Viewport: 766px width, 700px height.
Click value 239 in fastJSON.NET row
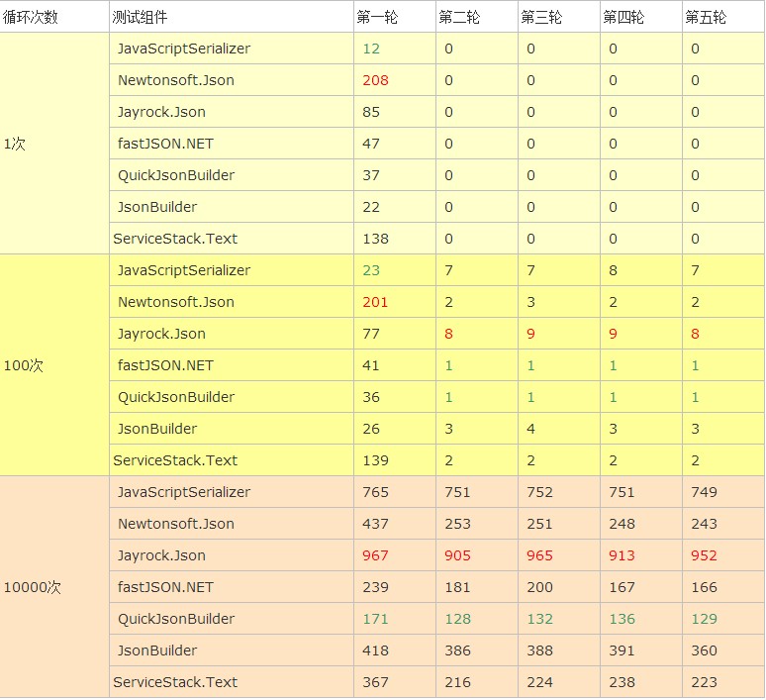pyautogui.click(x=375, y=587)
